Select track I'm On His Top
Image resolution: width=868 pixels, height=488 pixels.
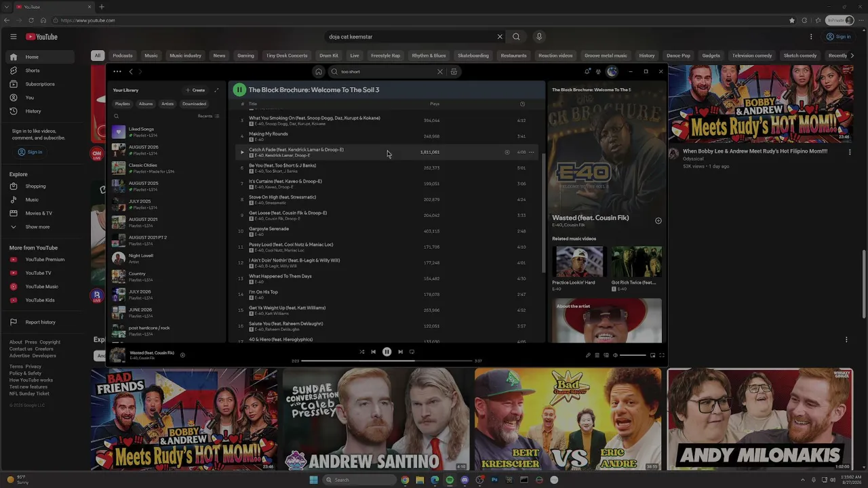[386, 294]
